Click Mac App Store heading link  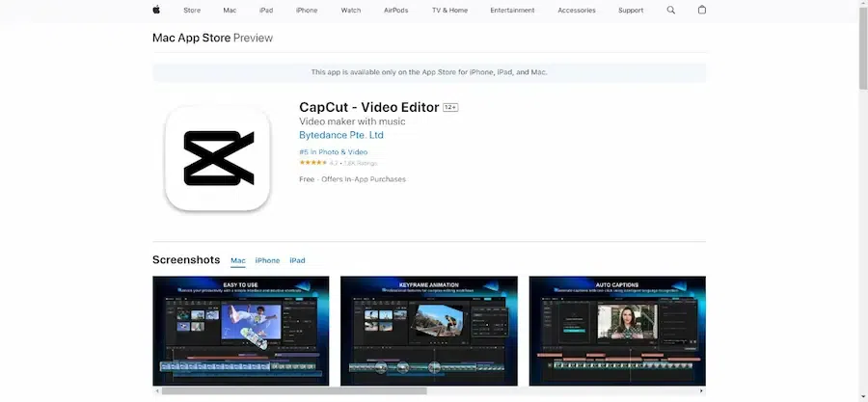(x=192, y=38)
